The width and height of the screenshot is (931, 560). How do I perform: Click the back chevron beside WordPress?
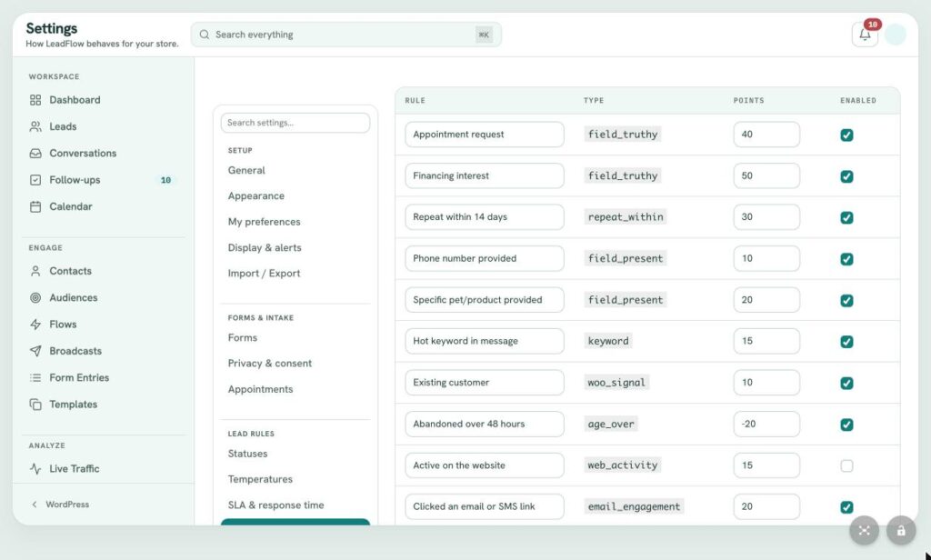coord(35,505)
